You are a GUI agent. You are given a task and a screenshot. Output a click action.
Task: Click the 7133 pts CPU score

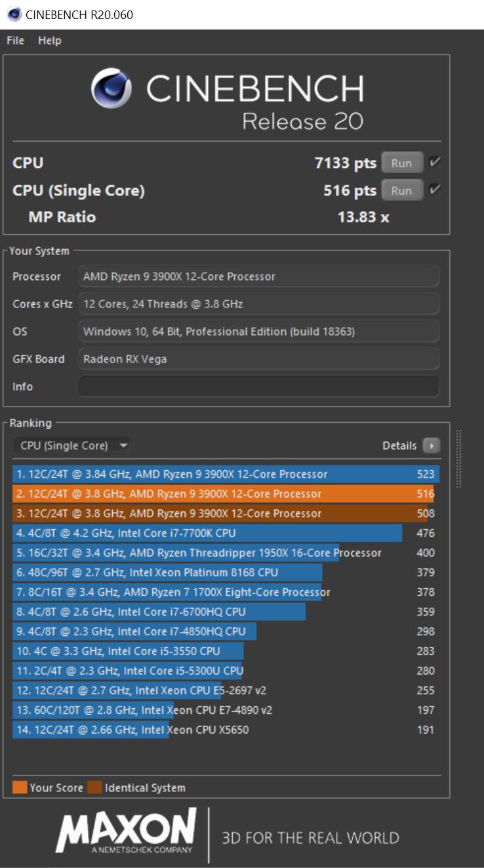(346, 163)
